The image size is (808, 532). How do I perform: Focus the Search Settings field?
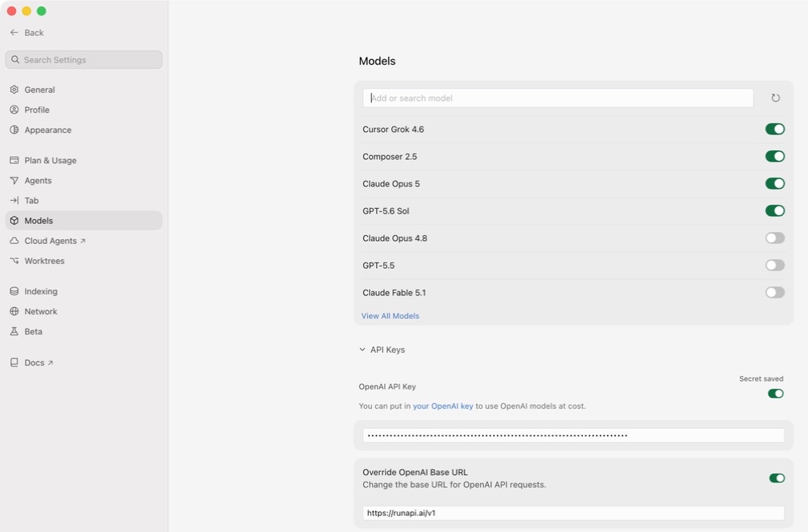(84, 60)
